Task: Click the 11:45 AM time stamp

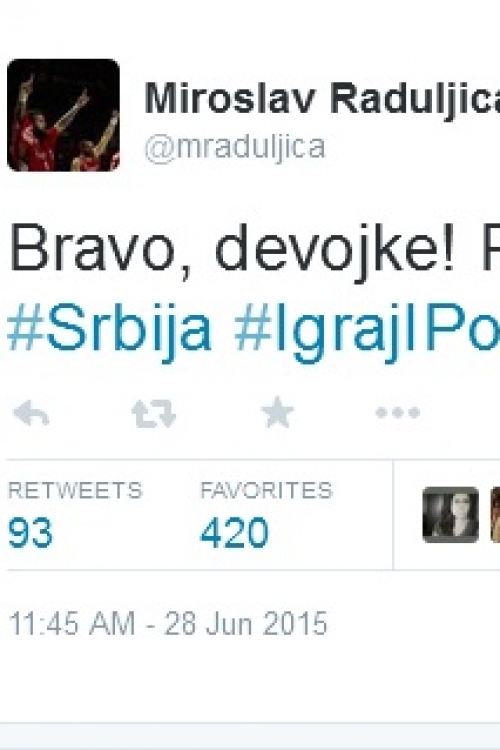Action: (x=72, y=624)
